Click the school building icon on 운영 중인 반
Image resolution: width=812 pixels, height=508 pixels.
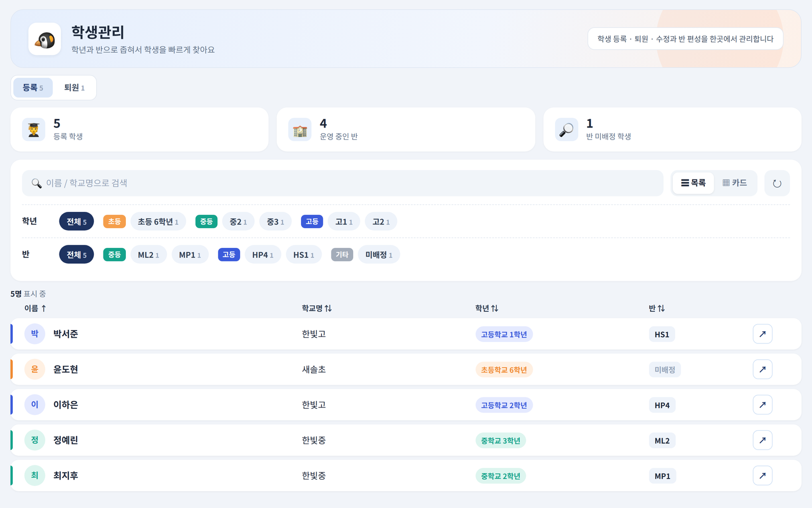pyautogui.click(x=300, y=130)
